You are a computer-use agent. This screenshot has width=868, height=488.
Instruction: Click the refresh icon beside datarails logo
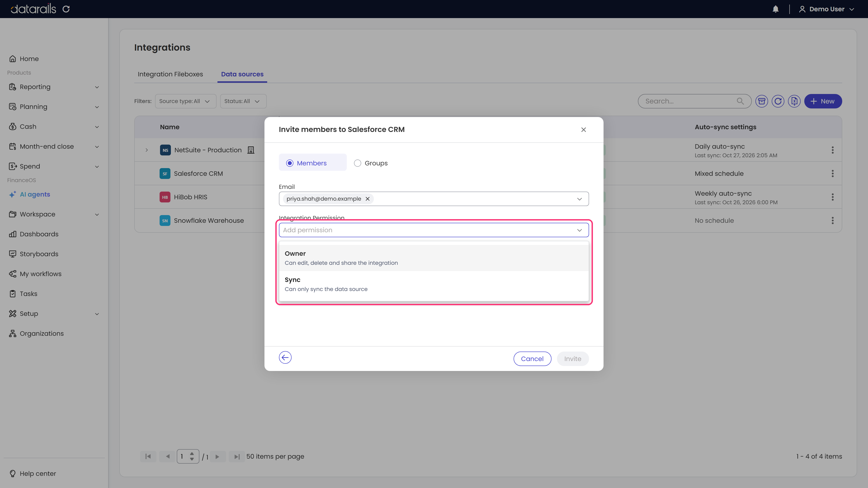point(66,9)
